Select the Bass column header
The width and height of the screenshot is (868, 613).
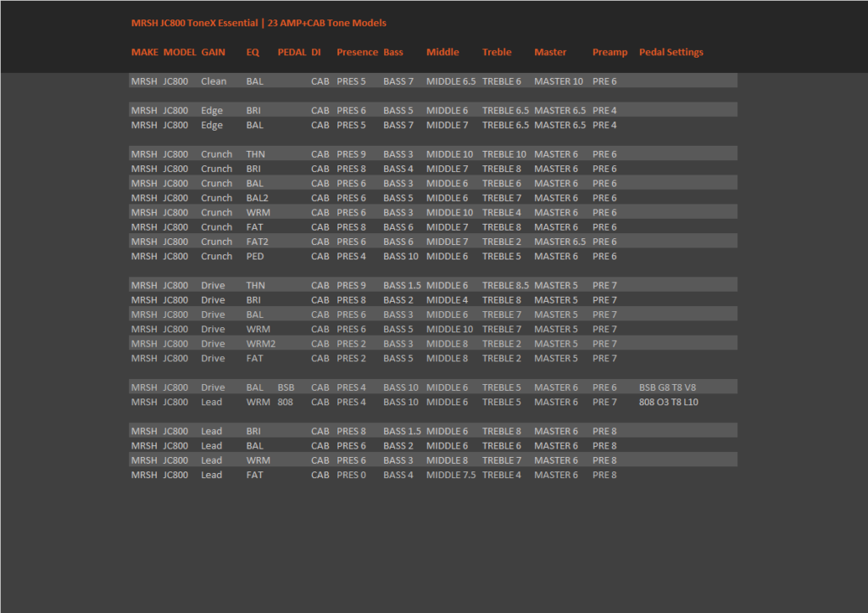pyautogui.click(x=393, y=52)
